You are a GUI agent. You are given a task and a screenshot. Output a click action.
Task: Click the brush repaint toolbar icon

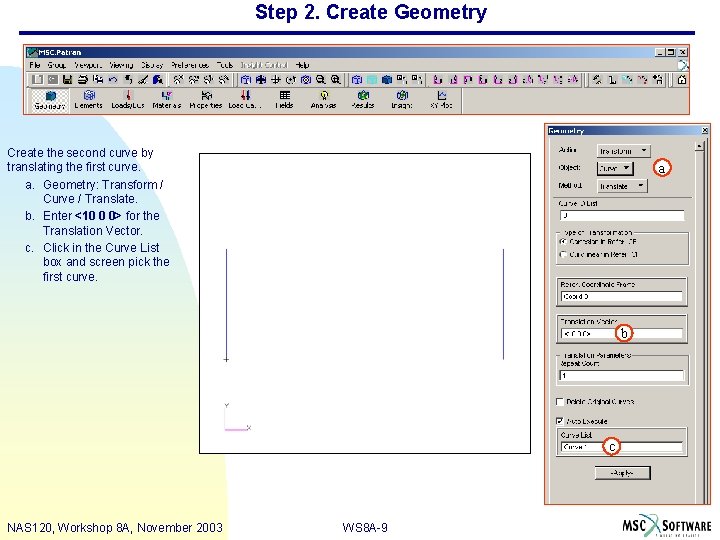[143, 80]
